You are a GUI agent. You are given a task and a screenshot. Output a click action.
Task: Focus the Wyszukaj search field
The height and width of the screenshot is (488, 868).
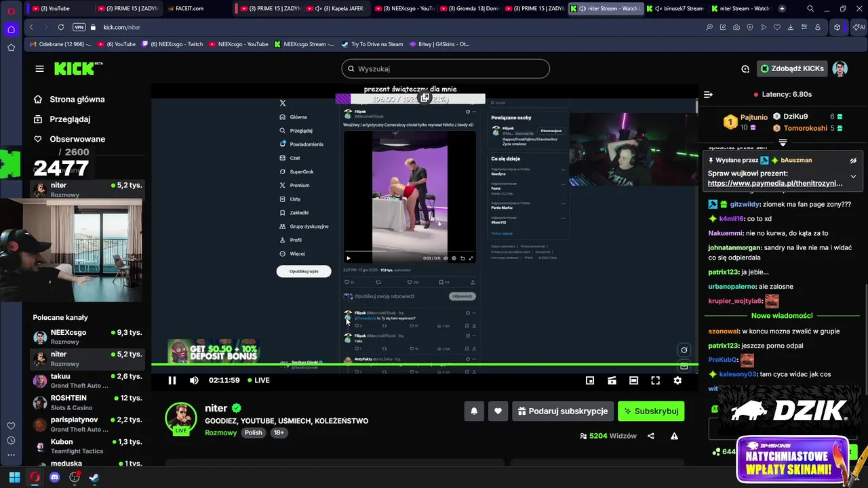(446, 68)
